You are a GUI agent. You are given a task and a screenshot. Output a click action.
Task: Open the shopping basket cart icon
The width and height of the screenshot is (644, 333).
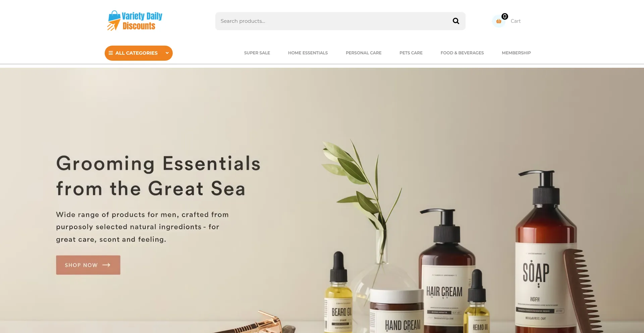click(x=499, y=21)
